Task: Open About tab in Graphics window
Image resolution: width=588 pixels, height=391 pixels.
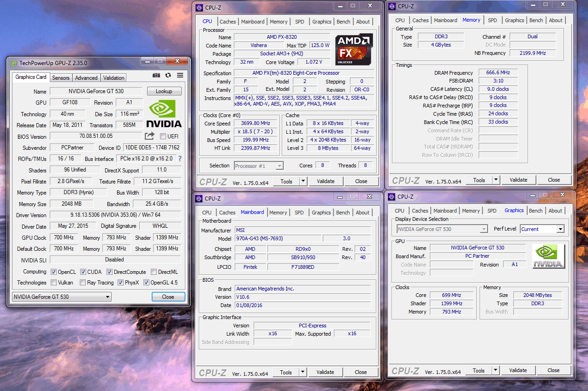Action: click(555, 211)
